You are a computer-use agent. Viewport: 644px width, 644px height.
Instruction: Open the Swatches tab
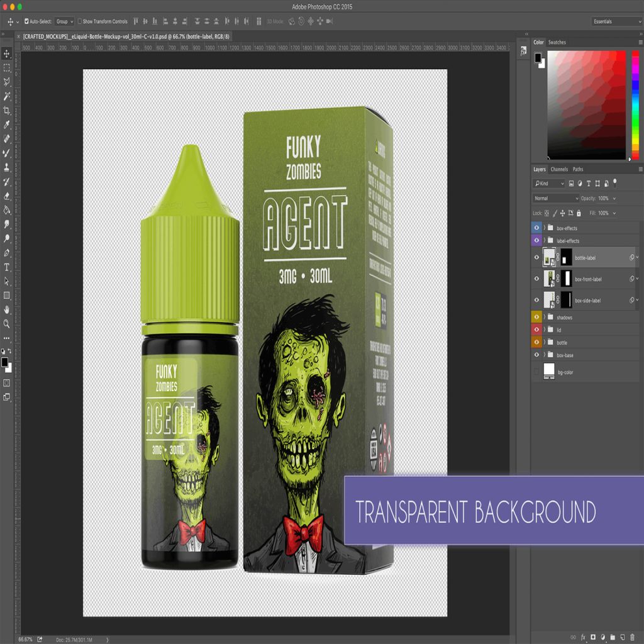click(557, 42)
